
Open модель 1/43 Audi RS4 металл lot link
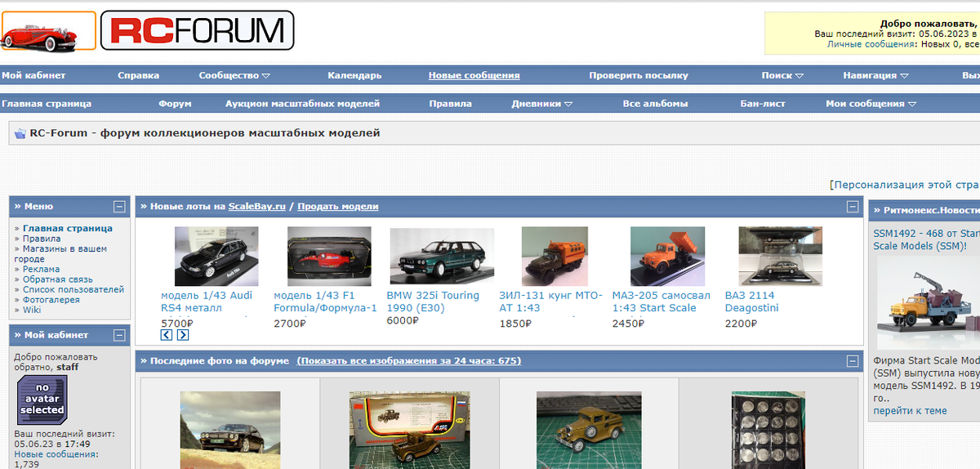[207, 301]
